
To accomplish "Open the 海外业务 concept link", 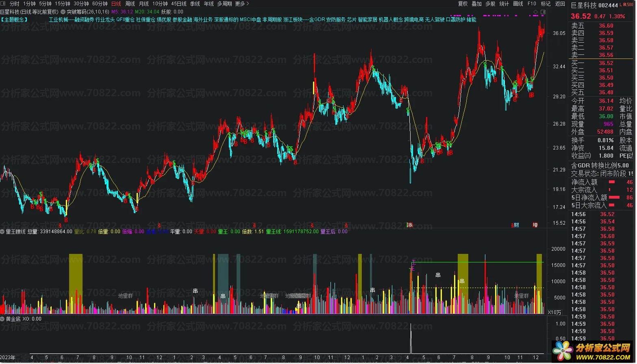I will pos(203,19).
